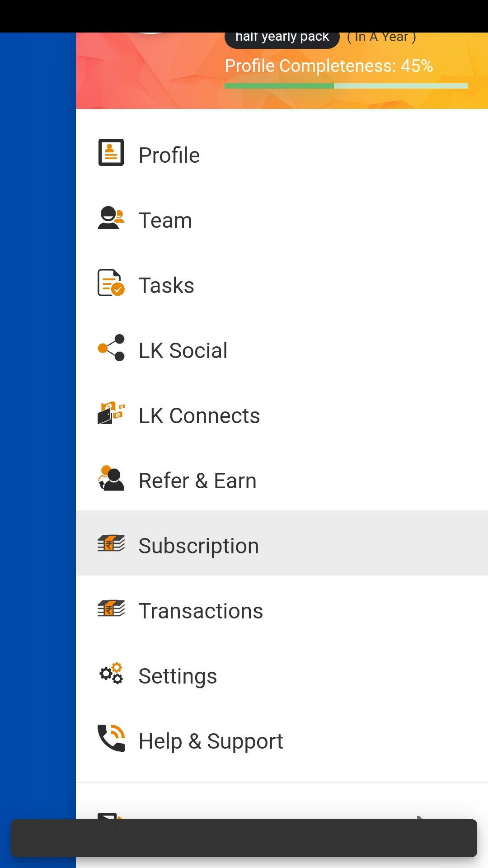Screen dimensions: 488x868
Task: Click the Transactions rupee notes icon
Action: (x=111, y=609)
